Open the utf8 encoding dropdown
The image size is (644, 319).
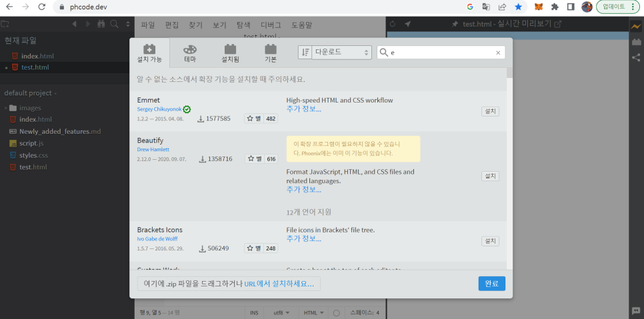[281, 313]
